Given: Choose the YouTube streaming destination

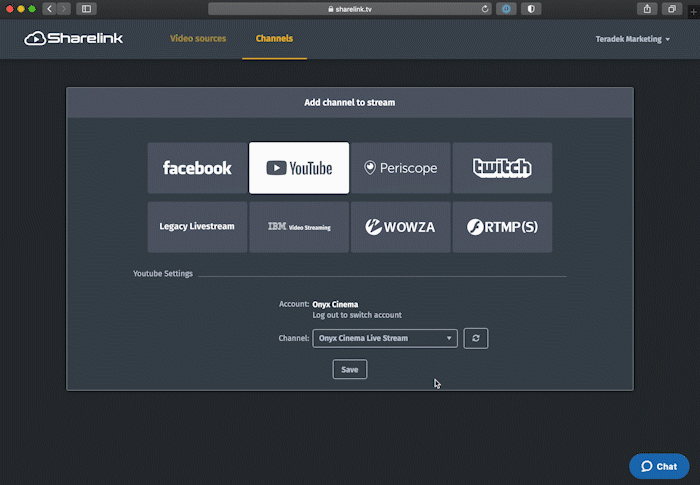Looking at the screenshot, I should (299, 168).
